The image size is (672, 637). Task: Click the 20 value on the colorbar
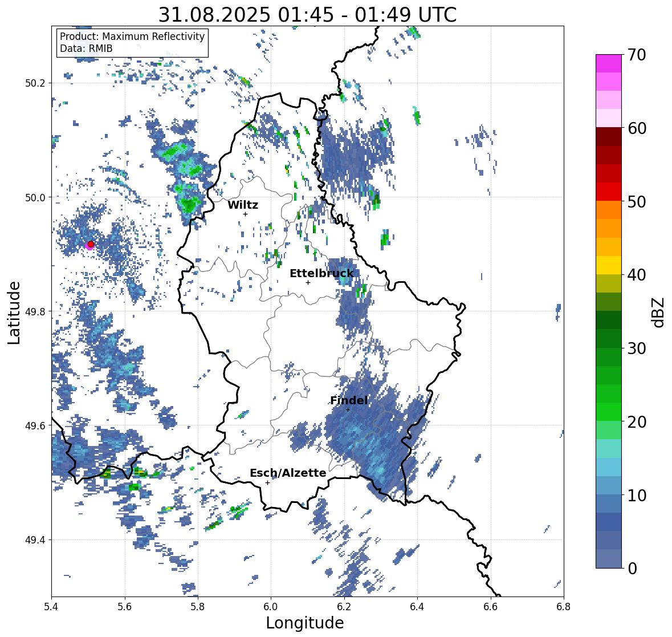point(637,422)
